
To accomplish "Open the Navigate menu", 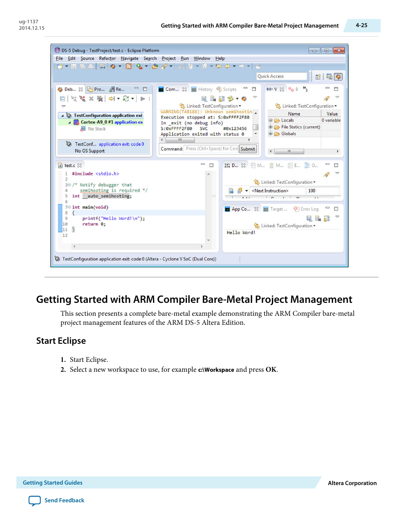I will 130,59.
